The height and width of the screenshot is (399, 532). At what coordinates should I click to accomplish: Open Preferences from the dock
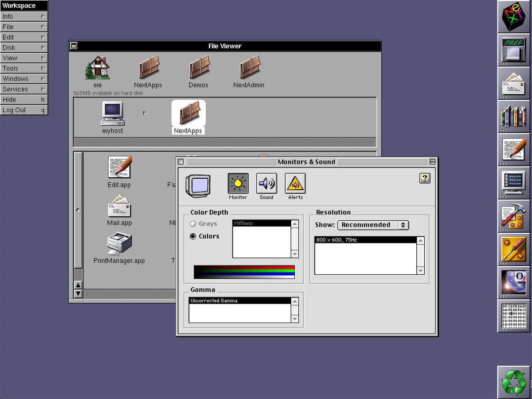(513, 50)
